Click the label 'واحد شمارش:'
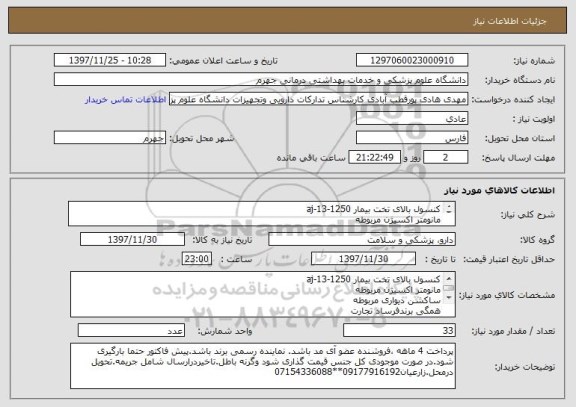Image resolution: width=576 pixels, height=407 pixels. point(225,331)
